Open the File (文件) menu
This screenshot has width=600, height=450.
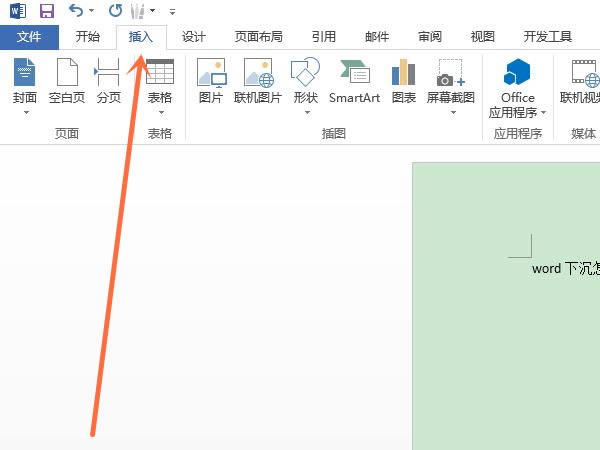click(x=29, y=37)
